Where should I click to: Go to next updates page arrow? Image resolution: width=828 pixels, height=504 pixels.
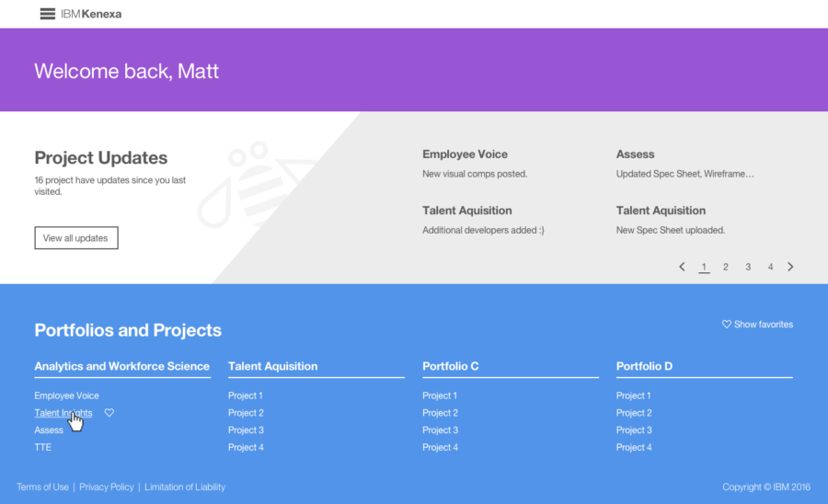click(790, 267)
